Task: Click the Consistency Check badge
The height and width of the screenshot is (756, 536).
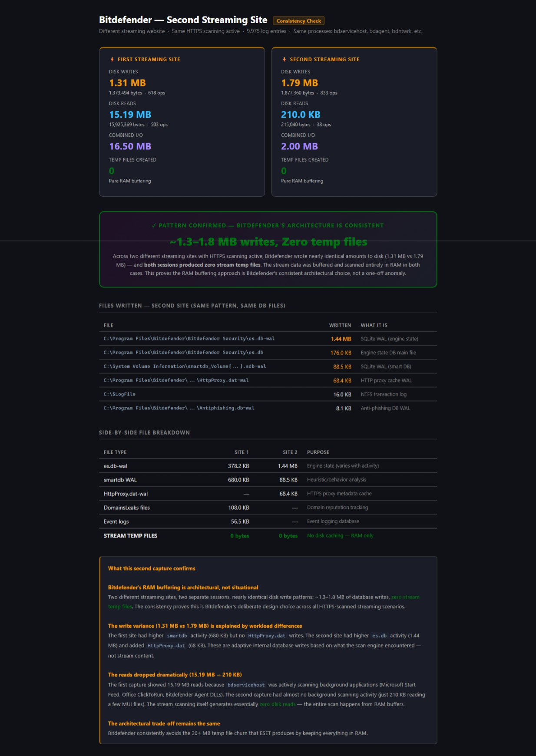Action: 298,21
